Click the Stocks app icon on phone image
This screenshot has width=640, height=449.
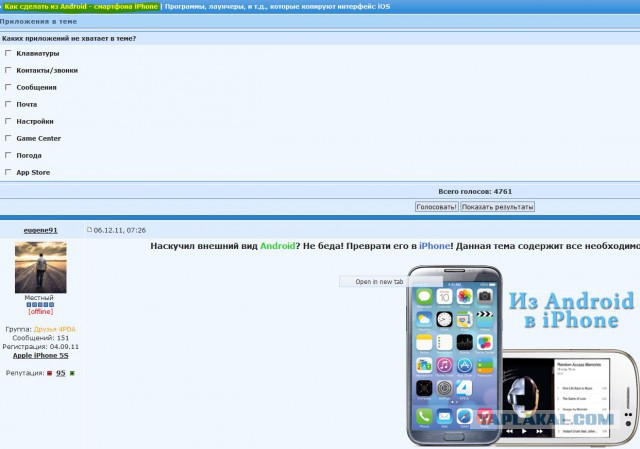point(464,342)
